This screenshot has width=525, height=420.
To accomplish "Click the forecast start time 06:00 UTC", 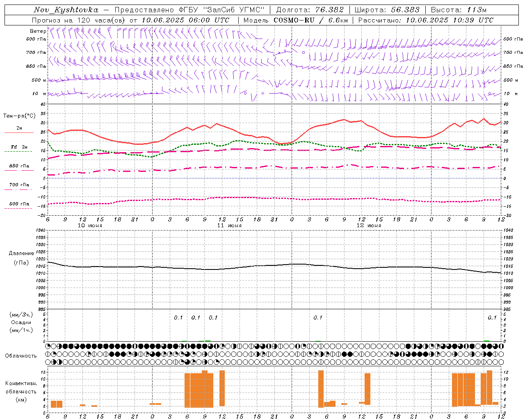I will 209,20.
